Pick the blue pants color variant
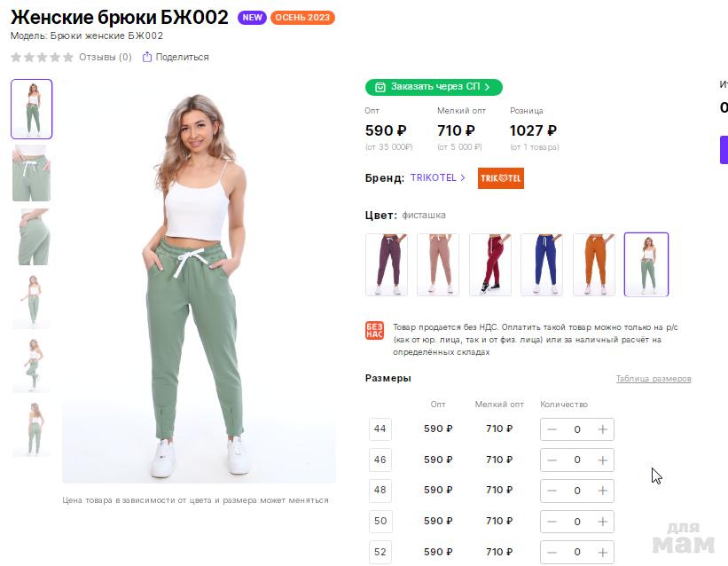 542,264
